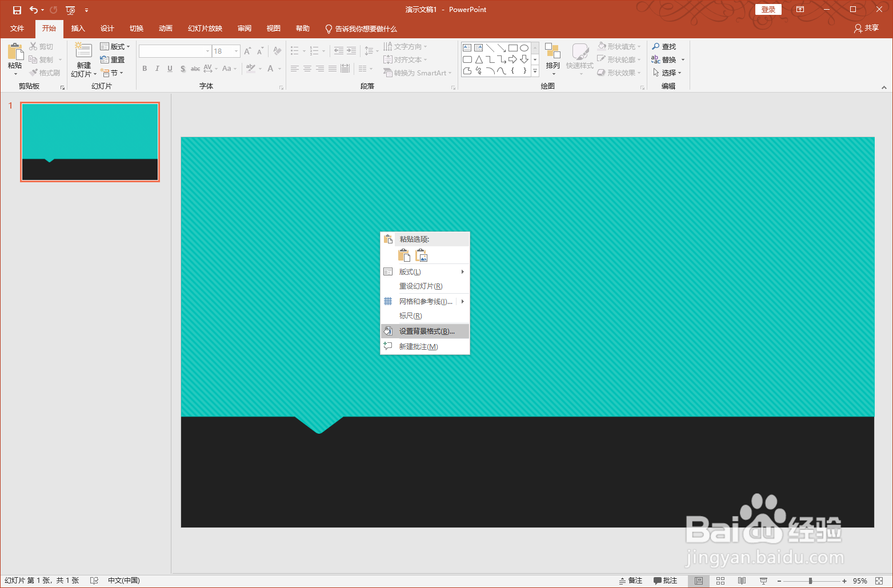Switch to the Animations (动画) tab
Image resolution: width=893 pixels, height=588 pixels.
pyautogui.click(x=165, y=29)
